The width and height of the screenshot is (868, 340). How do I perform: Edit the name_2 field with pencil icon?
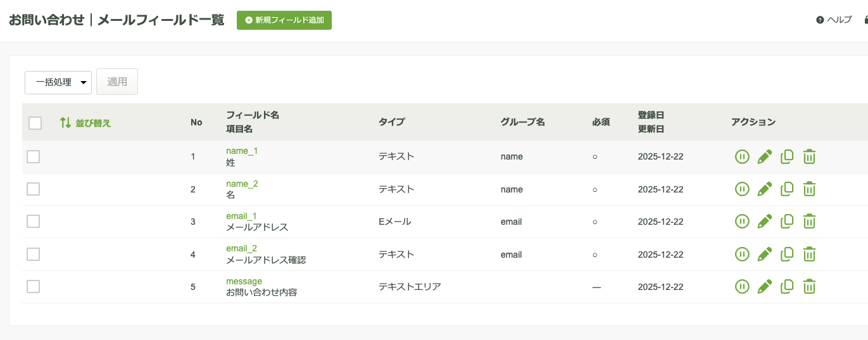[765, 189]
